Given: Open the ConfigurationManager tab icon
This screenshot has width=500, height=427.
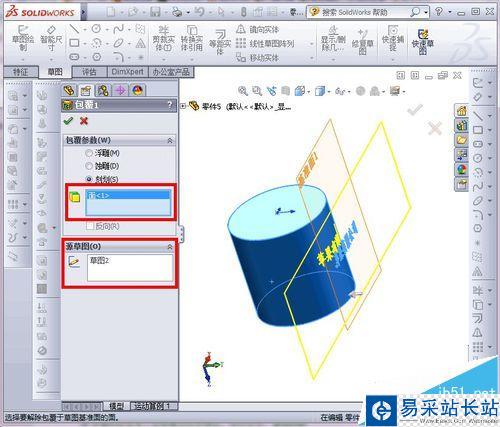Looking at the screenshot, I should pyautogui.click(x=103, y=90).
